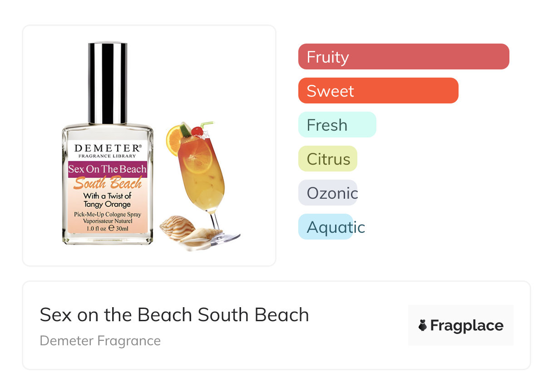This screenshot has height=392, width=553.
Task: Click the 1.0 fl oz 30ml size text
Action: [107, 228]
